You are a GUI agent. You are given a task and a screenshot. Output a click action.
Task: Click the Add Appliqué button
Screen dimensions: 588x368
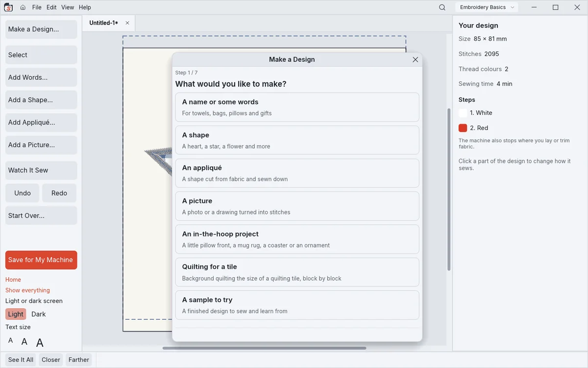click(x=41, y=123)
